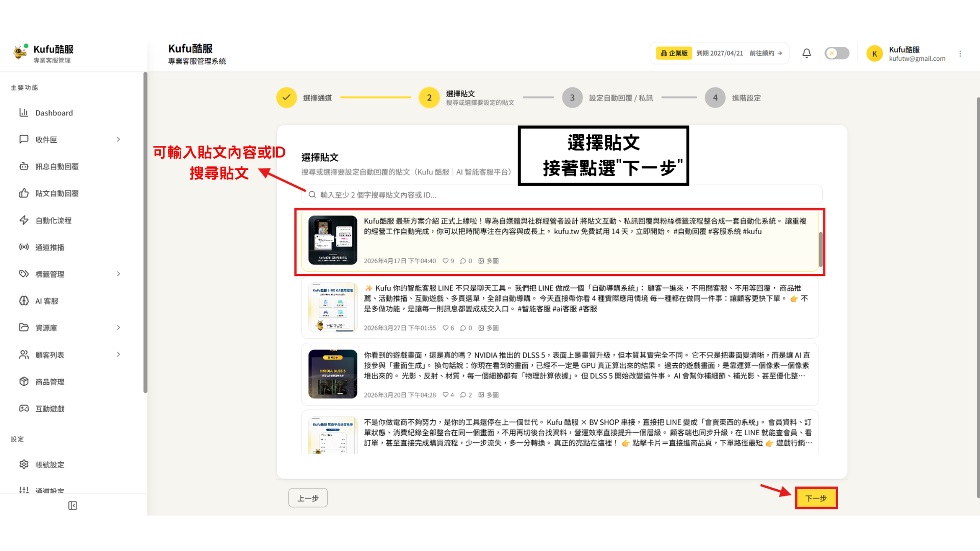Expand the 收件匣 submenu chevron
The image size is (980, 551).
click(x=118, y=139)
